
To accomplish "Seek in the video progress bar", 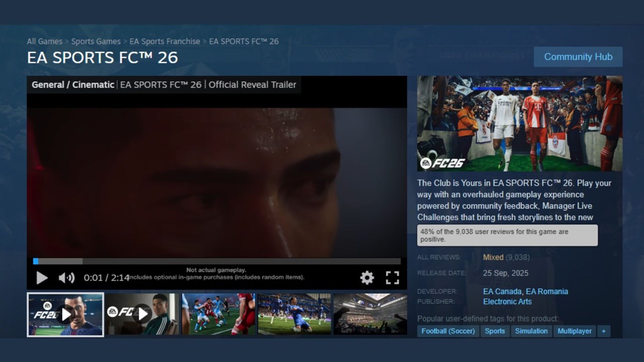I will coord(216,261).
